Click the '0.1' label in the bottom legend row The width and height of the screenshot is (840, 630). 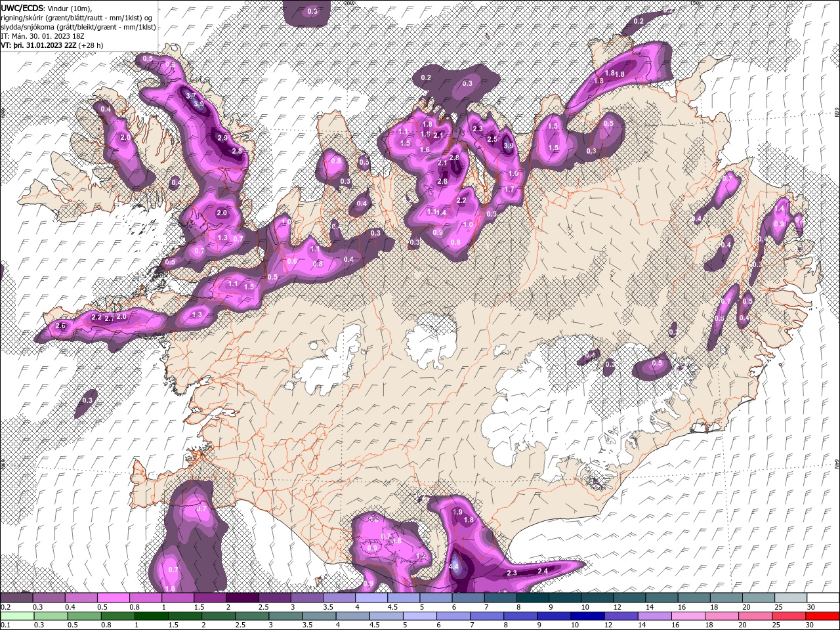5,625
